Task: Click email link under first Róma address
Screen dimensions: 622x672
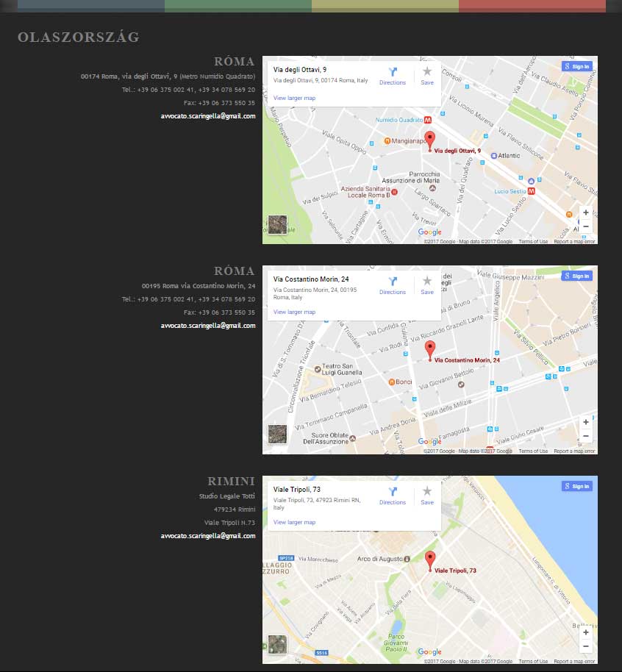Action: pos(208,116)
